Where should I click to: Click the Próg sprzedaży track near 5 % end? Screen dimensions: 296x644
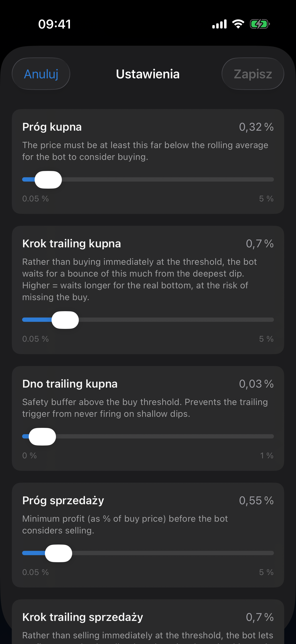tap(267, 553)
